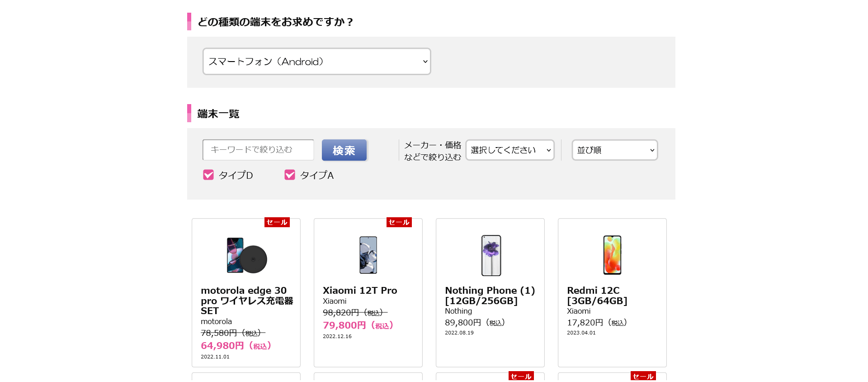Click the Xiaomi 12T Pro phone image

[x=368, y=255]
